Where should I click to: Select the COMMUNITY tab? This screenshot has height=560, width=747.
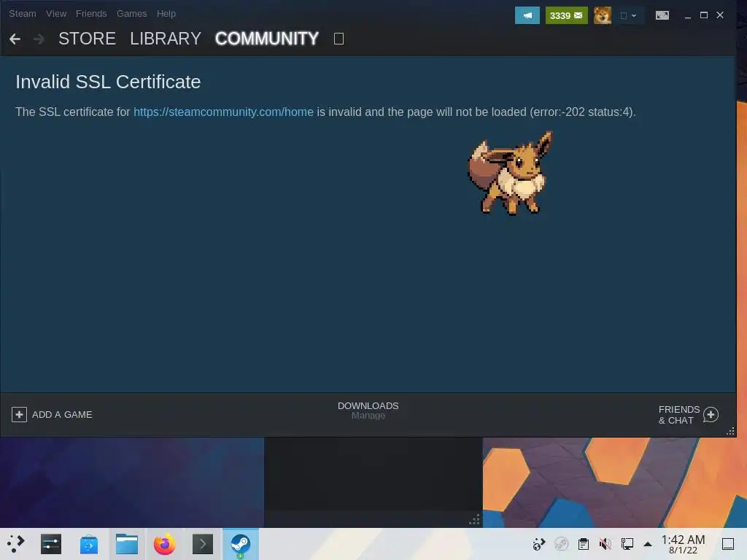267,39
